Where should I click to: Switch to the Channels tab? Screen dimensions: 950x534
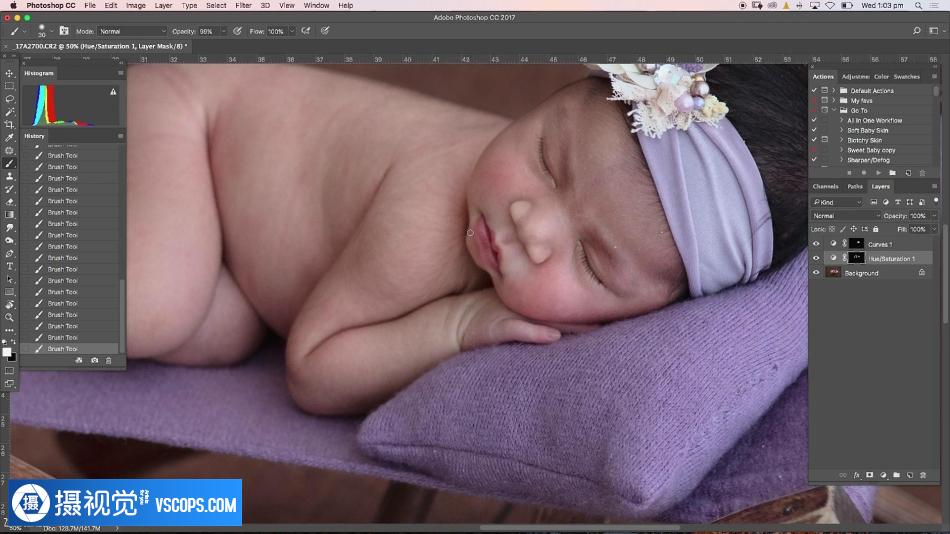click(825, 186)
